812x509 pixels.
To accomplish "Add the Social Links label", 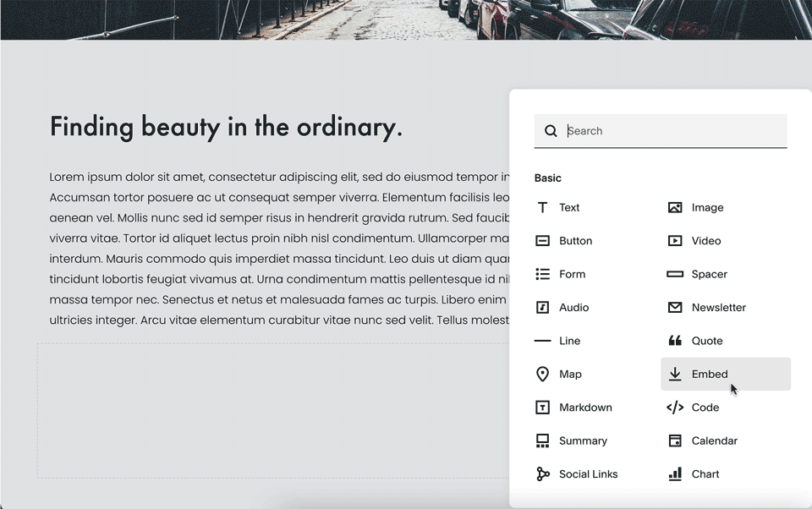I will pyautogui.click(x=589, y=473).
